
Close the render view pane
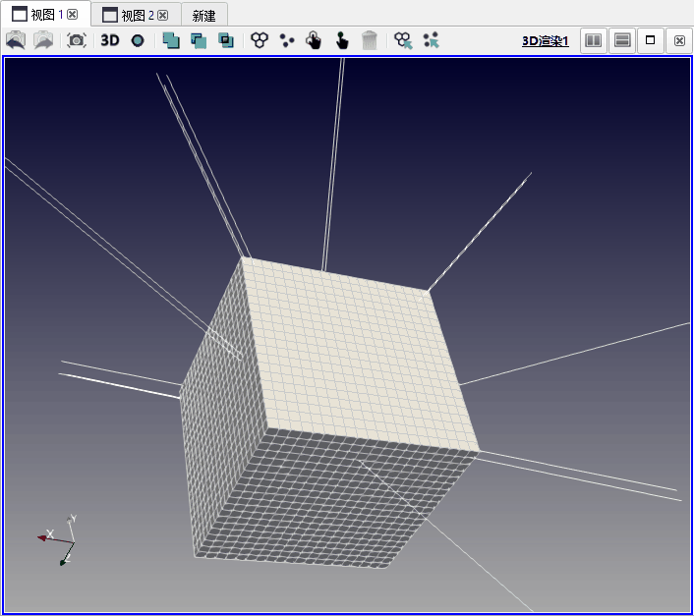(679, 40)
